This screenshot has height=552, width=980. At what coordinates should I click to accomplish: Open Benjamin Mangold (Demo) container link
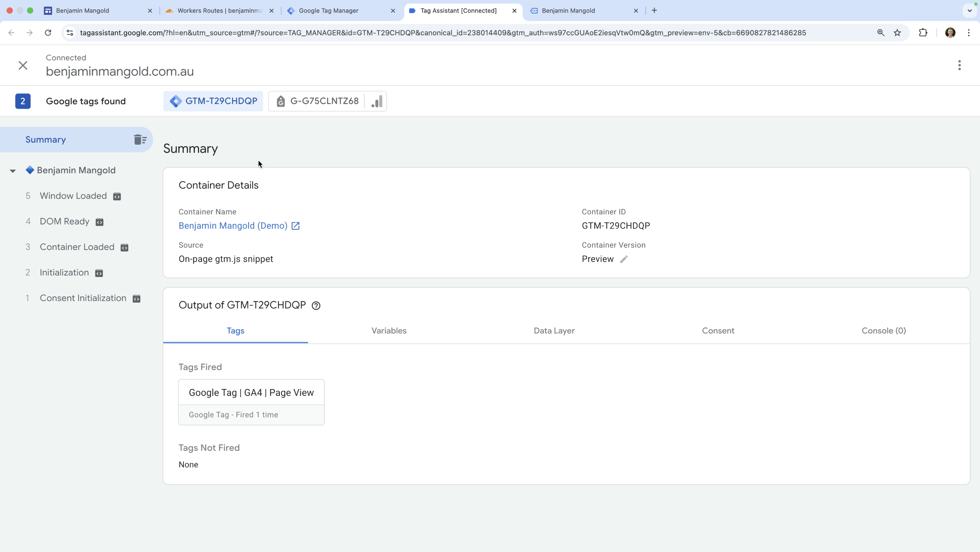point(233,226)
